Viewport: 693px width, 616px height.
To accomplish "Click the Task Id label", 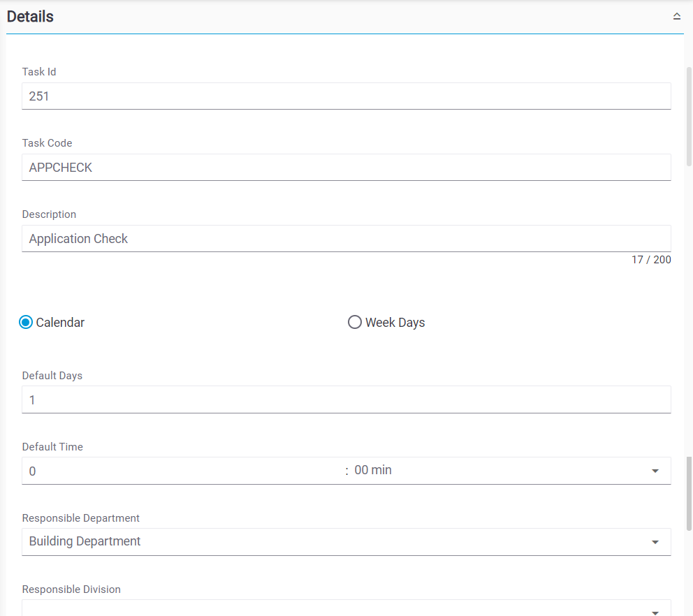I will [39, 71].
